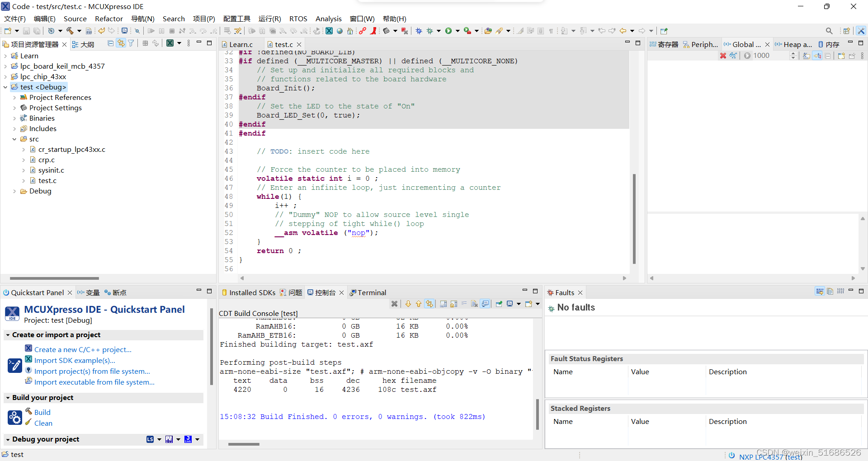Click the red X remove icon in Global variables view

click(x=723, y=56)
